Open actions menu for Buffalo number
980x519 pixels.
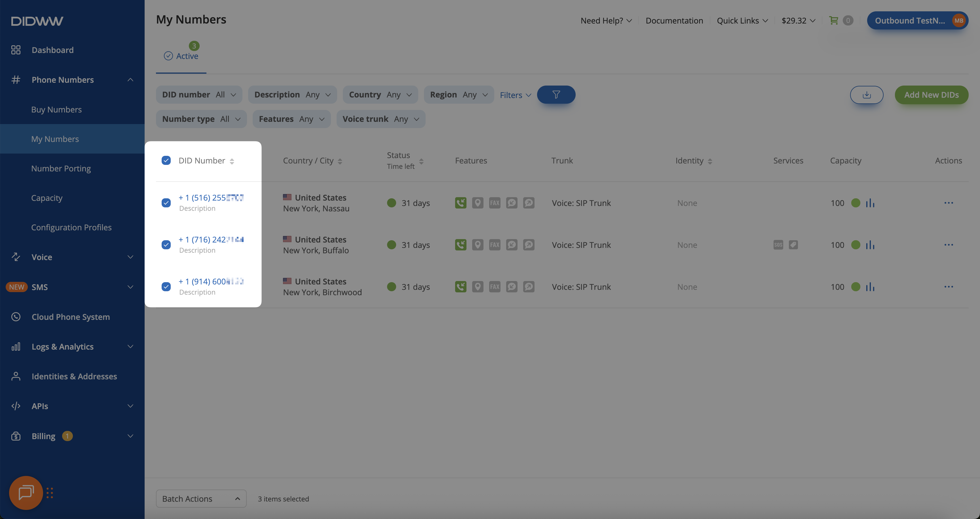pos(949,245)
